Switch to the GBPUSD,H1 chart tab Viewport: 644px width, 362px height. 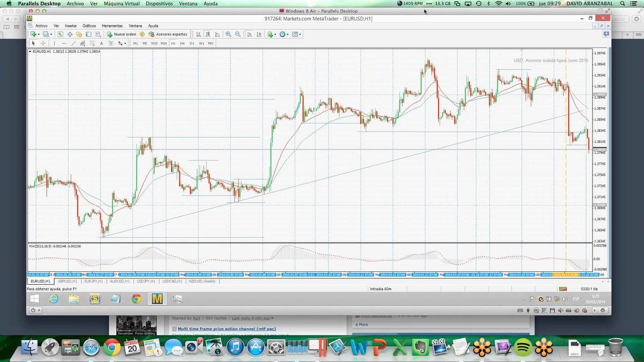(x=68, y=281)
